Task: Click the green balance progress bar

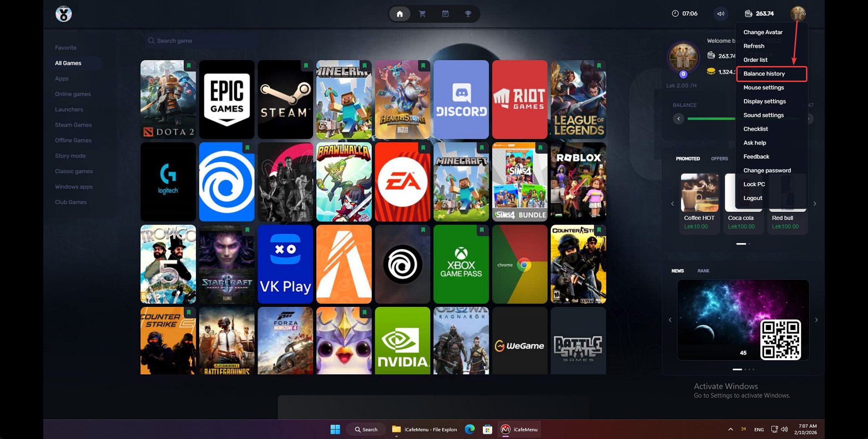Action: coord(711,119)
